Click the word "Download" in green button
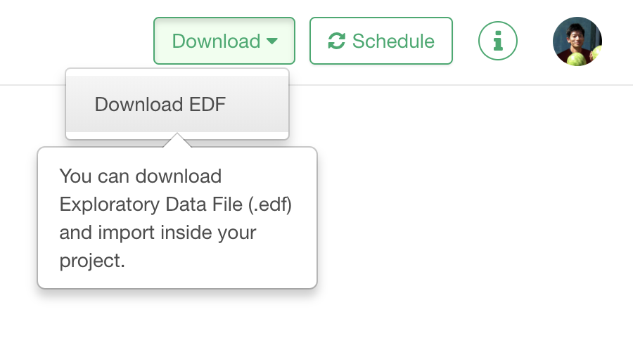Viewport: 633px width, 364px height. (x=216, y=41)
